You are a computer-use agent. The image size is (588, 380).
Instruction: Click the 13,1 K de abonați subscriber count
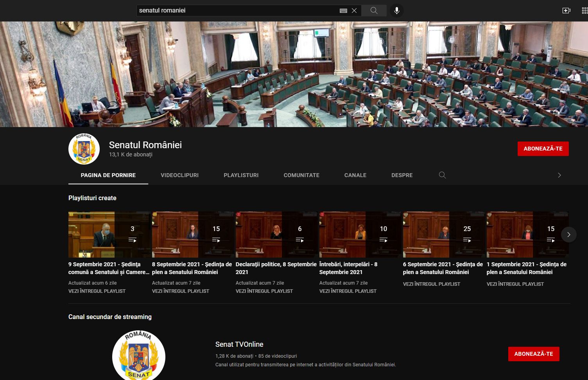pos(131,155)
